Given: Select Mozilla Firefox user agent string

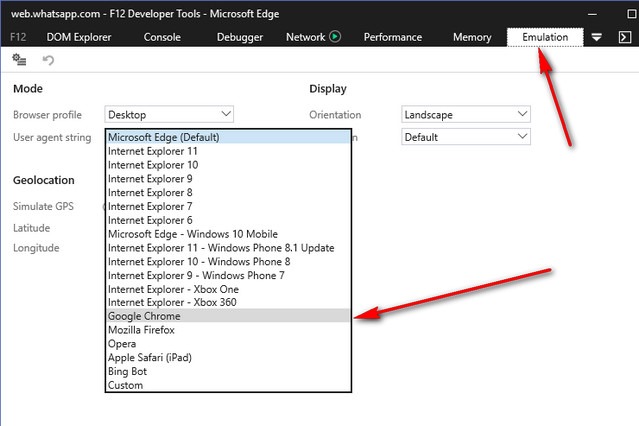Looking at the screenshot, I should click(228, 330).
